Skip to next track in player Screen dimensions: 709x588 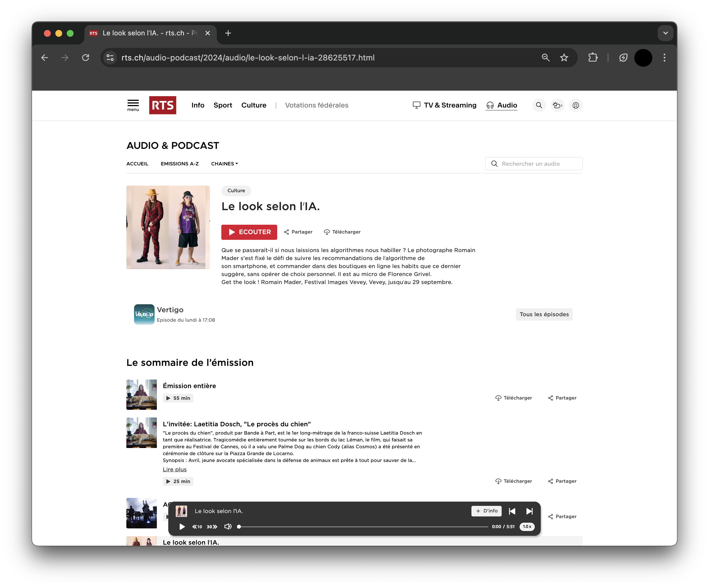(x=529, y=511)
